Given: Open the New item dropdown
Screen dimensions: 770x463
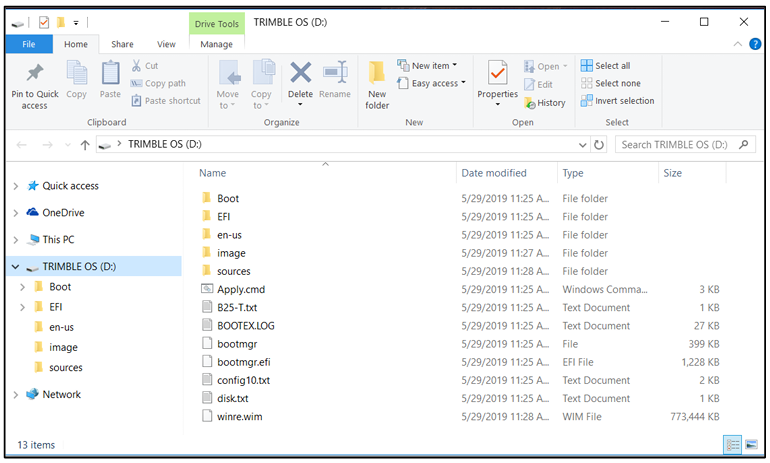Looking at the screenshot, I should pos(427,65).
